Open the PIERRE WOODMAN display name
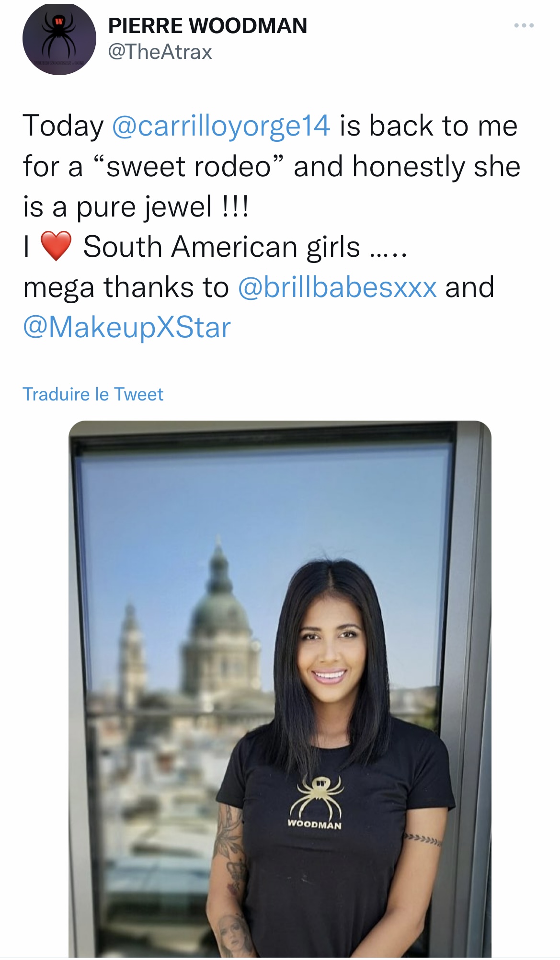Screen dimensions: 560x960 [207, 26]
